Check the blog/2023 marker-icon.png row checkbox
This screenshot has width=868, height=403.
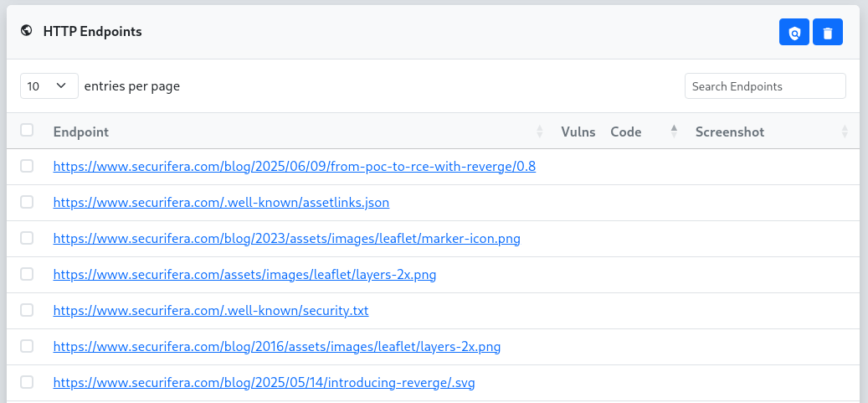click(27, 238)
